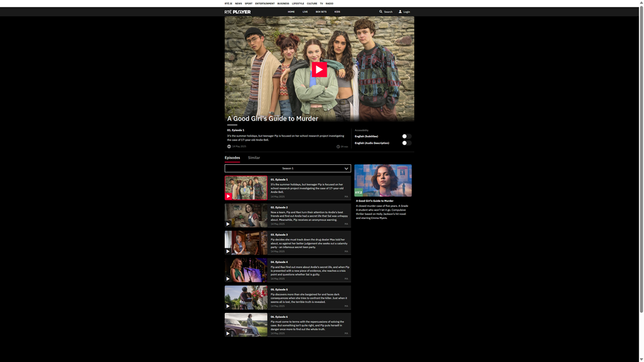Image resolution: width=644 pixels, height=362 pixels.
Task: Play the main video with the red play button
Action: tap(319, 70)
